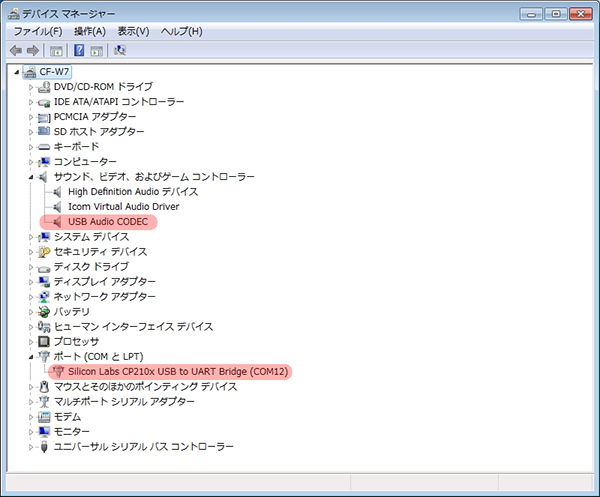Click the IDE ATA/ATAPI controller icon
The image size is (600, 497).
click(44, 102)
